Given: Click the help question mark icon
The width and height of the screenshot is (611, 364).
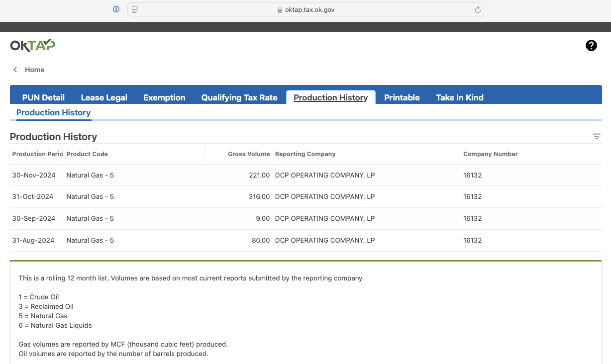Looking at the screenshot, I should pos(591,46).
